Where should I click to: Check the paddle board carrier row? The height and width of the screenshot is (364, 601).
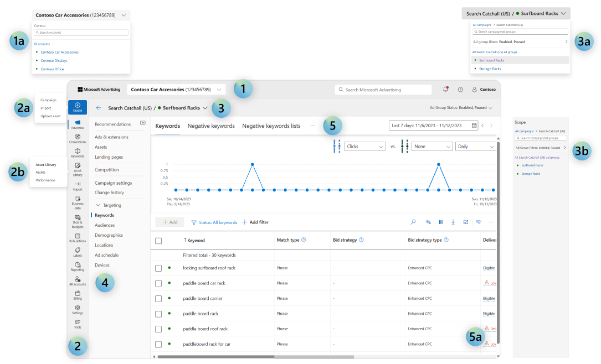[158, 299]
